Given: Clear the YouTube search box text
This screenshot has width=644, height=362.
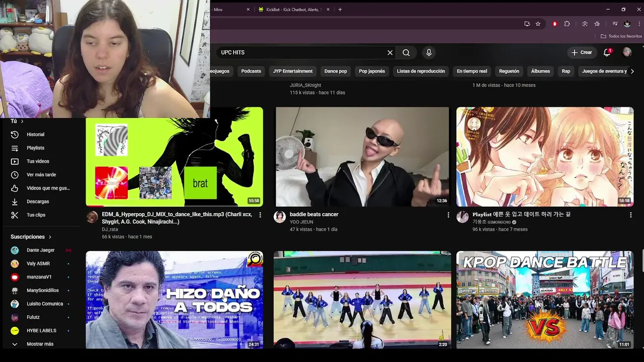Looking at the screenshot, I should [x=390, y=52].
